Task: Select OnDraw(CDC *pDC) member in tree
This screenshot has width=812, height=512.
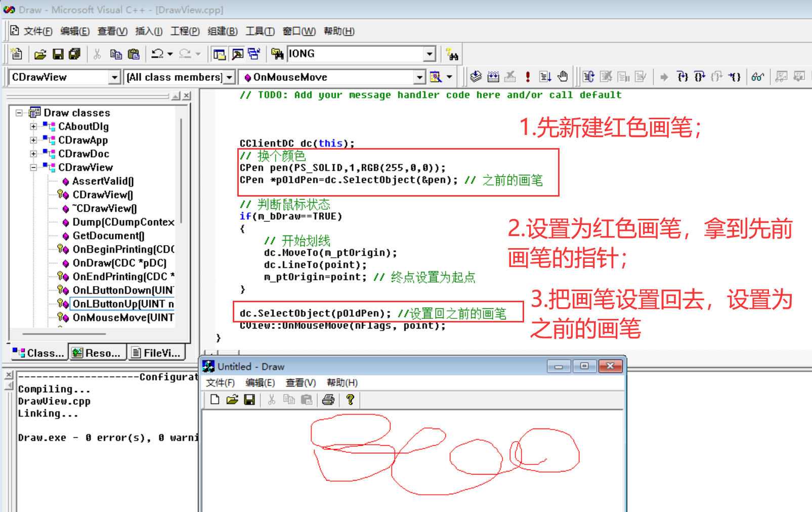Action: click(119, 263)
